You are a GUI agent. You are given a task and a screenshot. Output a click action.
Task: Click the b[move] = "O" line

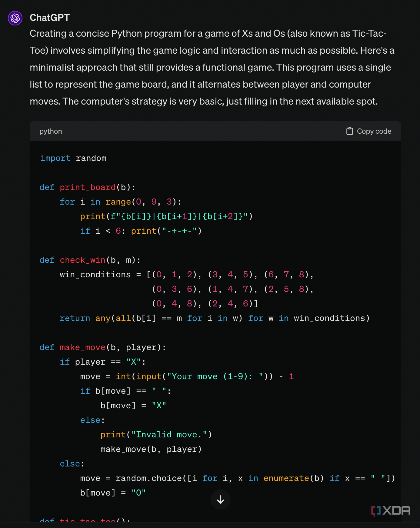pyautogui.click(x=113, y=493)
